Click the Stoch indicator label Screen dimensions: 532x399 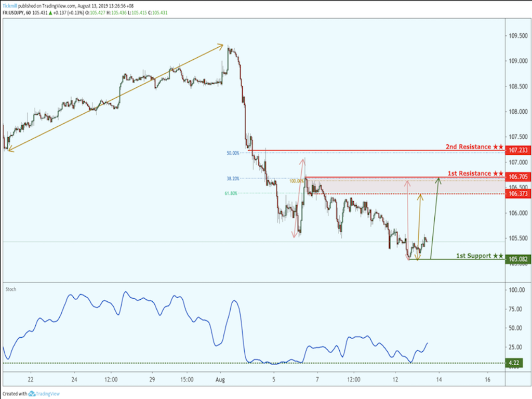(x=11, y=289)
